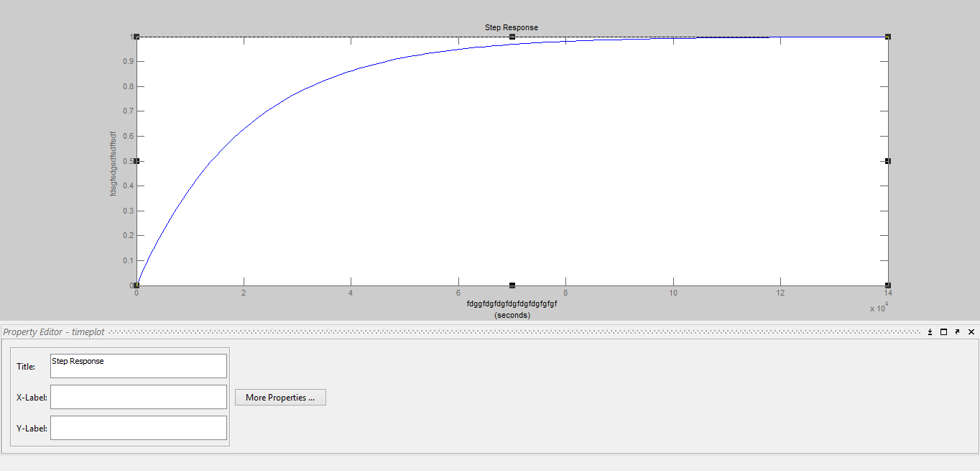980x471 pixels.
Task: Click the right-middle axes selection handle
Action: coord(888,161)
